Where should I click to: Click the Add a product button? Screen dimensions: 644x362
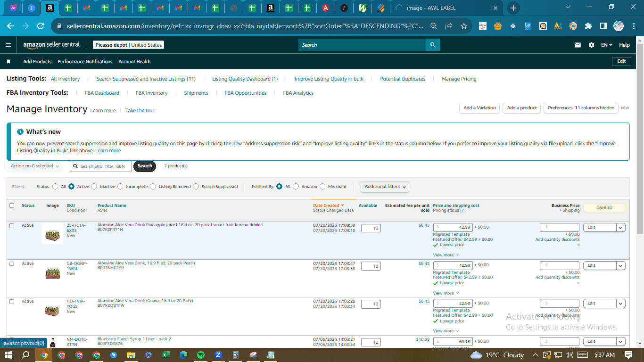tap(522, 108)
